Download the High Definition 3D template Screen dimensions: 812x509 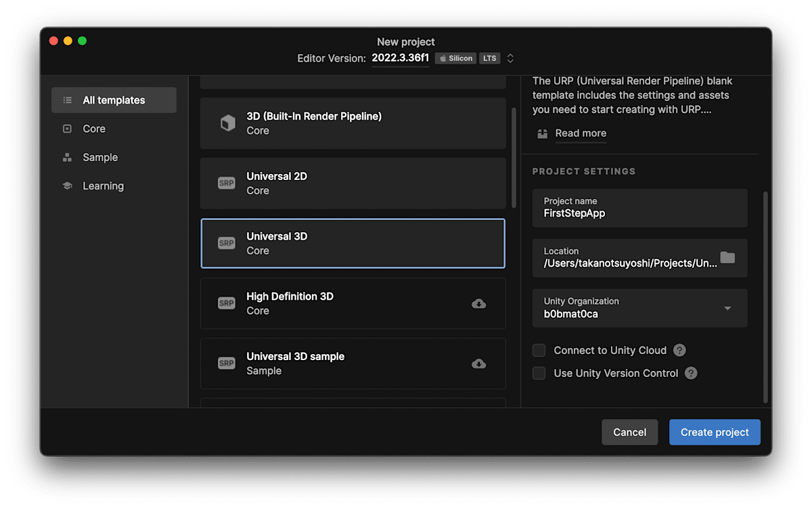coord(478,304)
